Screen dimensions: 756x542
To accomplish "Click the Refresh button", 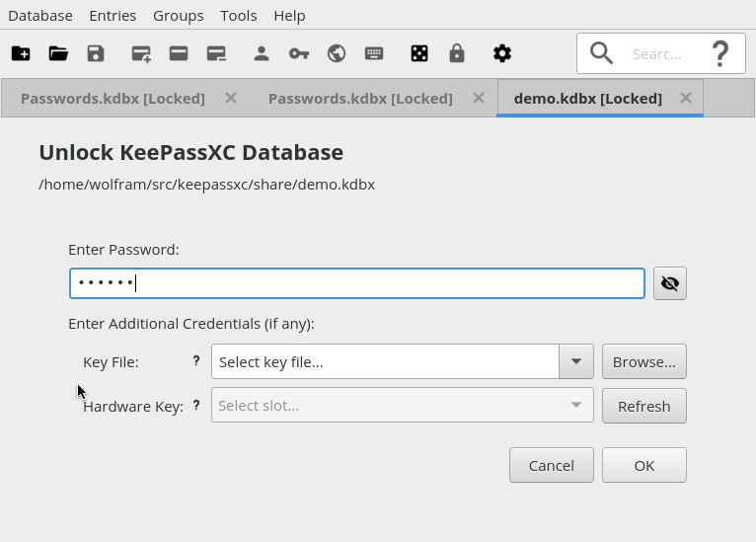I will tap(644, 406).
